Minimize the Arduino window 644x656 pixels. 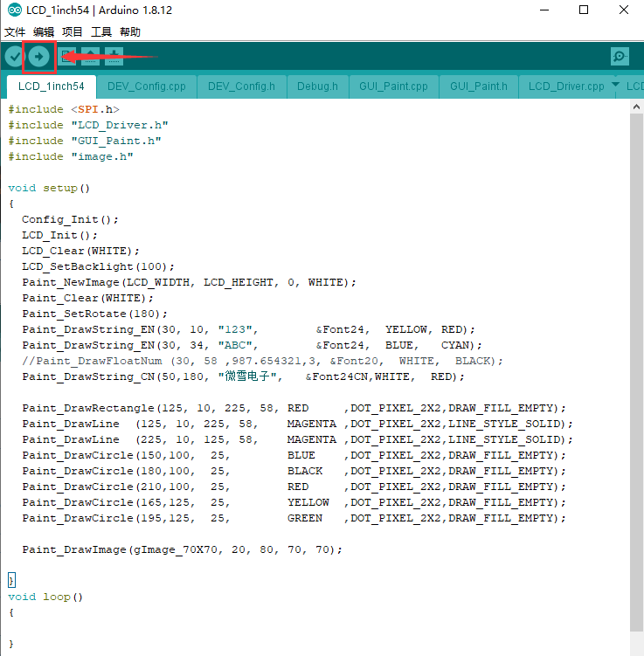point(544,10)
